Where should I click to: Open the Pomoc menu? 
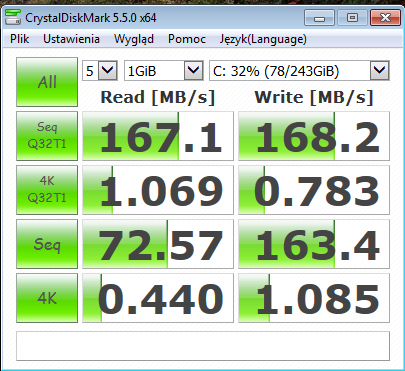pyautogui.click(x=187, y=39)
